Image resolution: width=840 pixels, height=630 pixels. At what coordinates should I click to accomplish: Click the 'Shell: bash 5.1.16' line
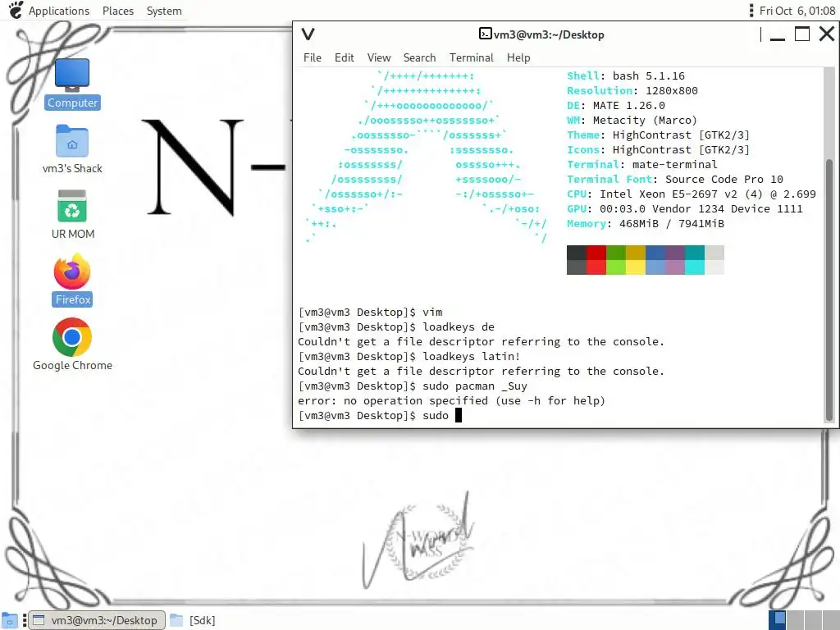coord(626,76)
